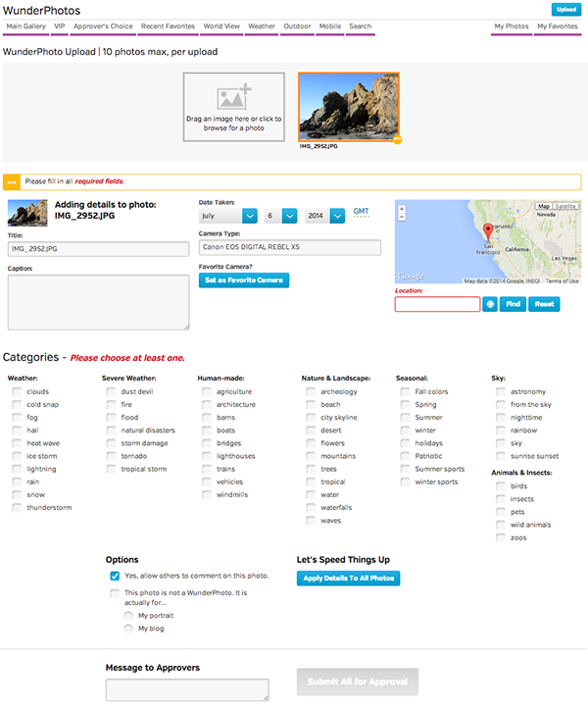Check the tornado category
The width and height of the screenshot is (588, 712).
pyautogui.click(x=111, y=456)
